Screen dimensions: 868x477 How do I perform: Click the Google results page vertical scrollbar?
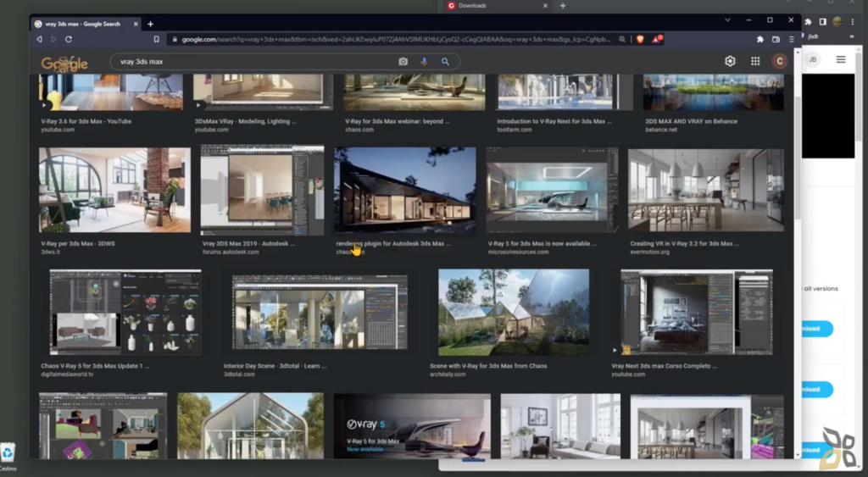(798, 158)
